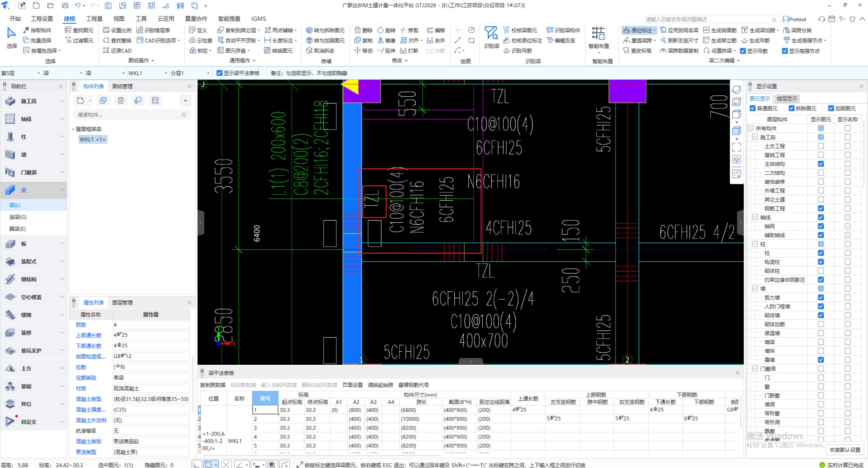Click the search magnifier in component search box
The image size is (868, 468).
click(184, 115)
